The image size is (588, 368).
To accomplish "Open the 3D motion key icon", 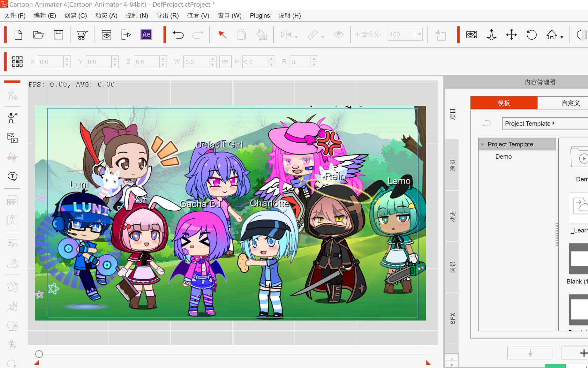I will point(12,244).
